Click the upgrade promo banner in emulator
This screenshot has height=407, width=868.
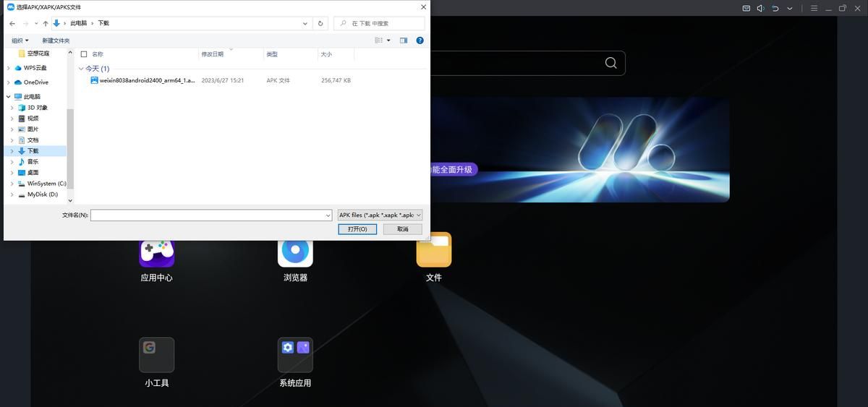[579, 149]
